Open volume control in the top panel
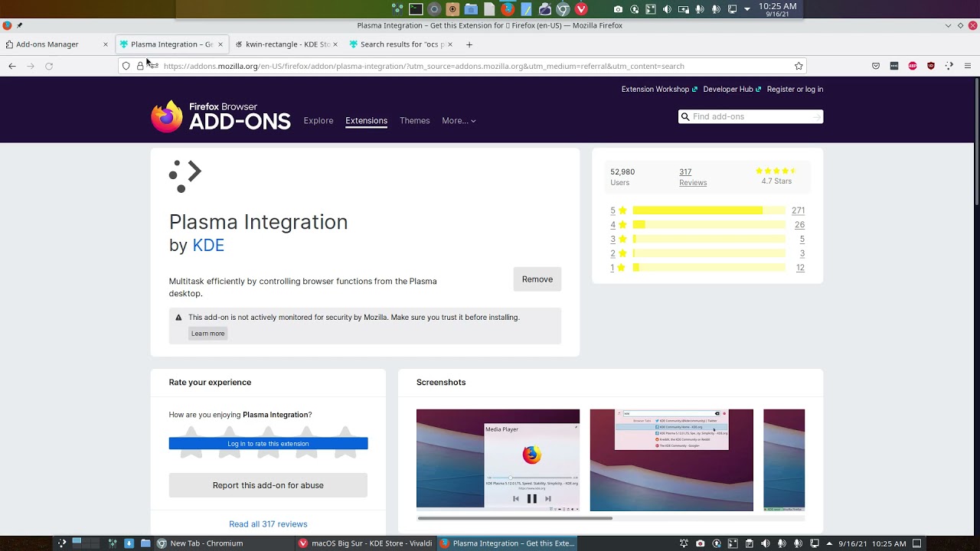The height and width of the screenshot is (551, 980). click(x=667, y=9)
